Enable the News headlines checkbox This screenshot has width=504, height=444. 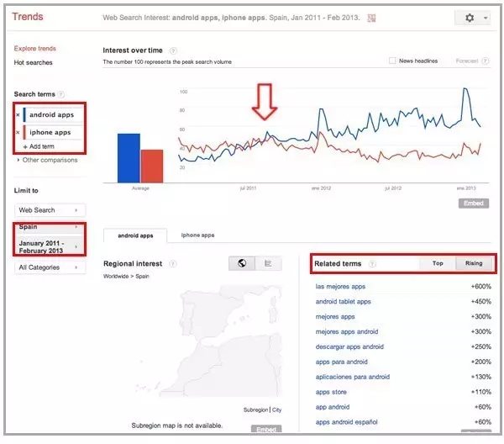pos(393,61)
